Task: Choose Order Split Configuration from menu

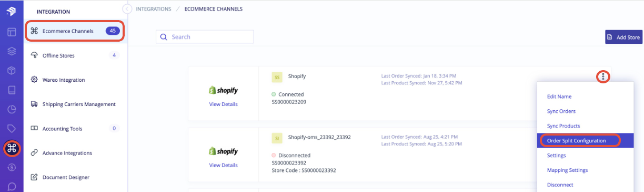Action: [x=577, y=141]
